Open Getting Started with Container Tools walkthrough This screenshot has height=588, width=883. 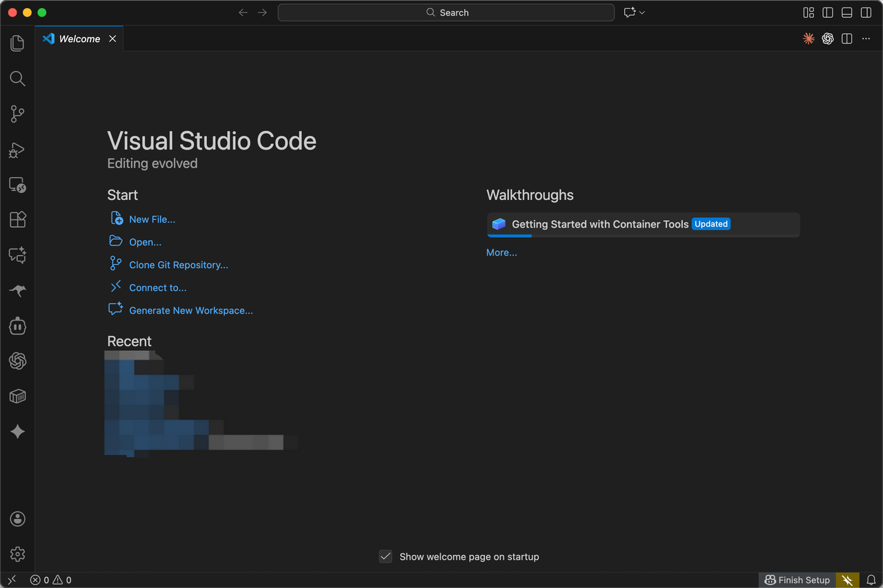pos(644,225)
